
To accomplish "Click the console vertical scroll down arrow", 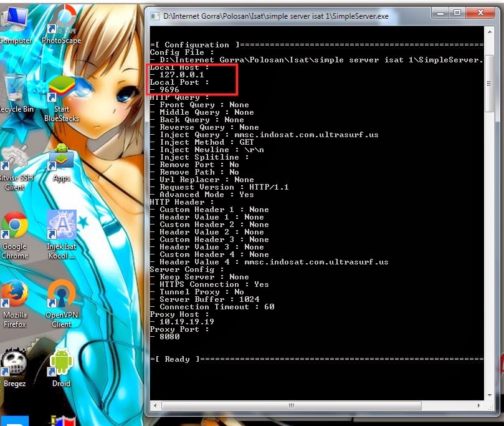I will click(x=490, y=395).
